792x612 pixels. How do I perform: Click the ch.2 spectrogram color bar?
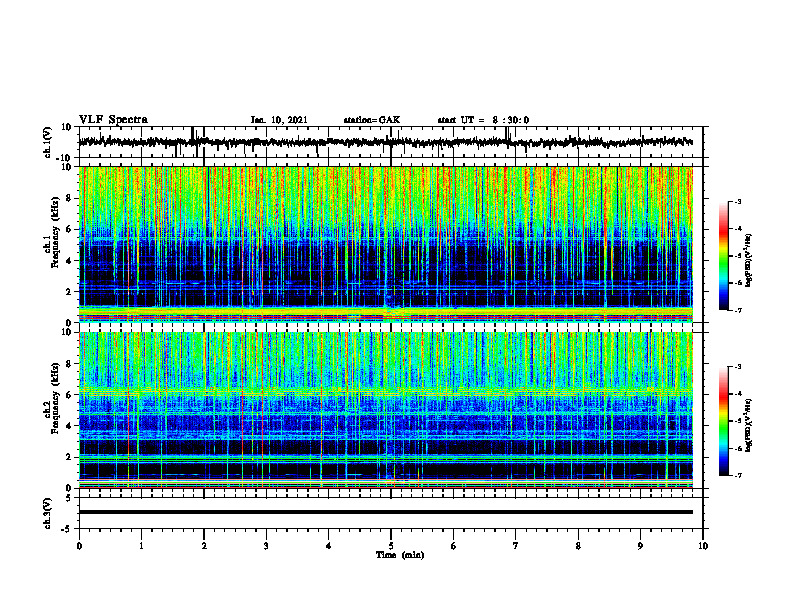pos(724,421)
